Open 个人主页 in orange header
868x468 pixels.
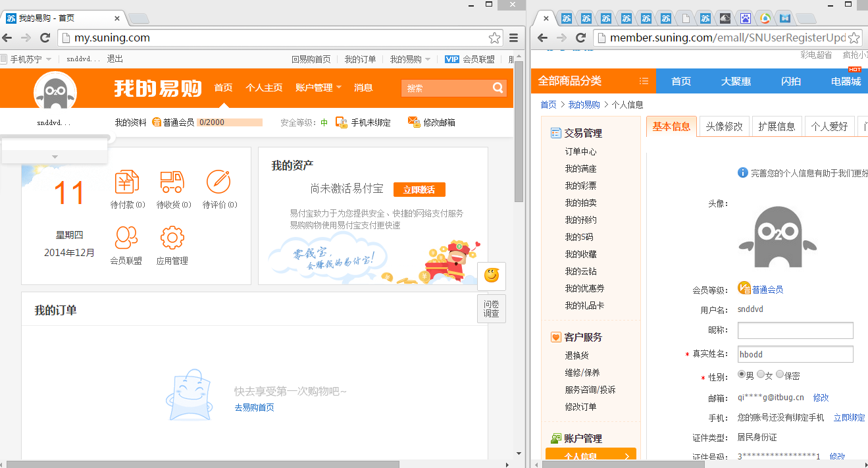[264, 88]
